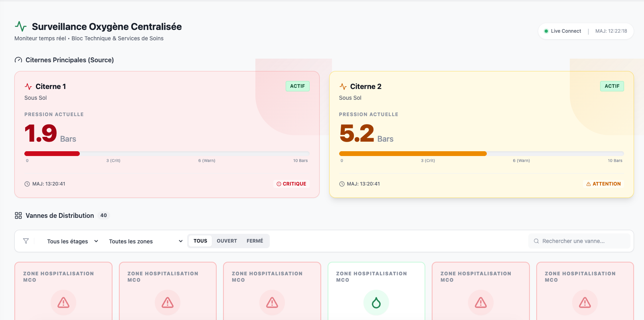Click the Citerne 1 red pressure bar

click(x=52, y=154)
